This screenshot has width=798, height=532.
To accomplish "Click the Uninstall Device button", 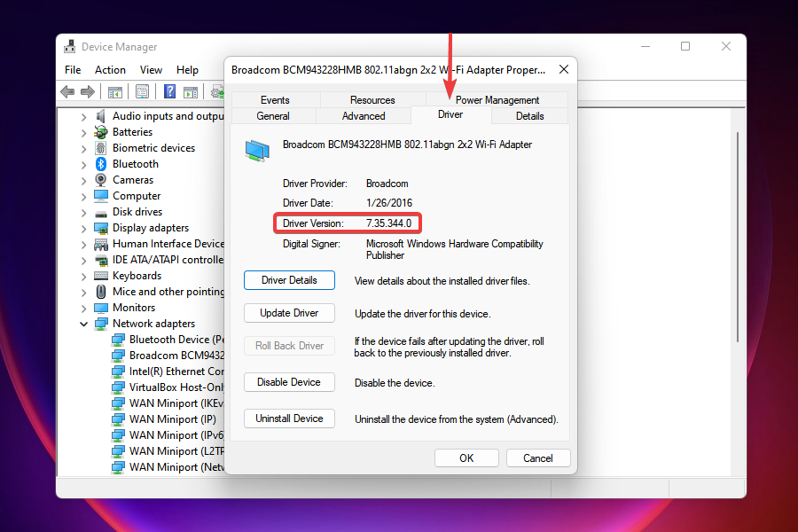I will [x=289, y=418].
